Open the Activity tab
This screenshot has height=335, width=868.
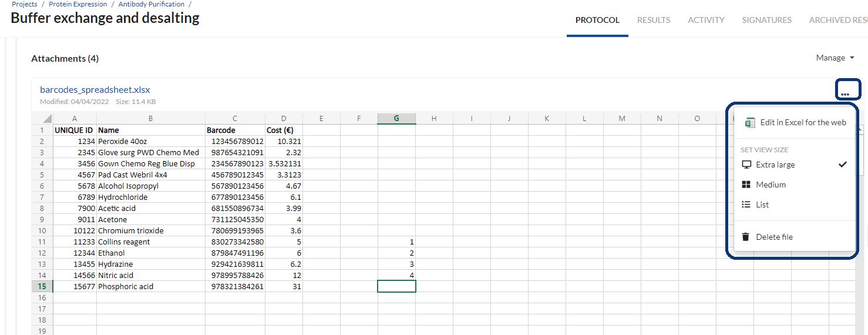coord(706,20)
